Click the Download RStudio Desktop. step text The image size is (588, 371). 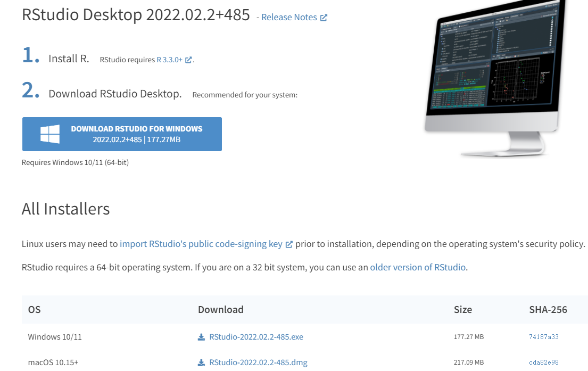pyautogui.click(x=115, y=94)
